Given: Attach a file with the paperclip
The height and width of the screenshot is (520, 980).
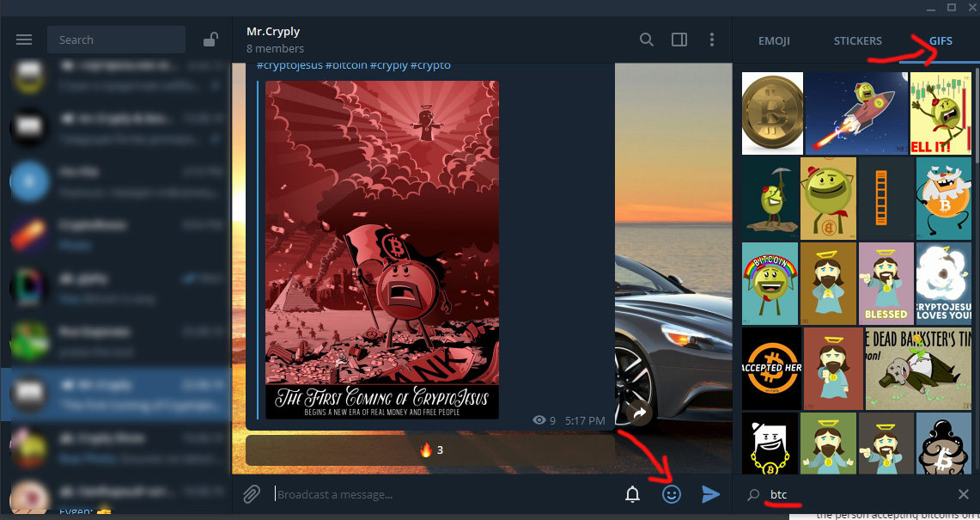Looking at the screenshot, I should pos(252,494).
